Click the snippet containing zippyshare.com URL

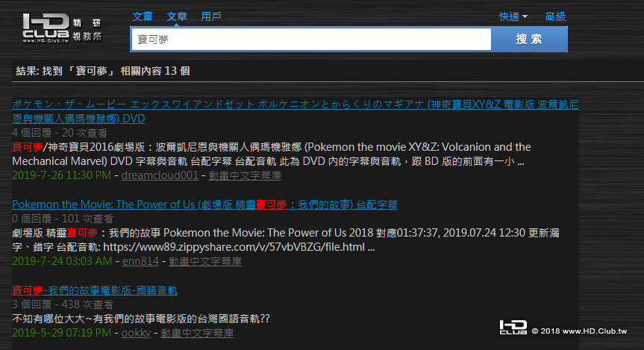[x=286, y=240]
